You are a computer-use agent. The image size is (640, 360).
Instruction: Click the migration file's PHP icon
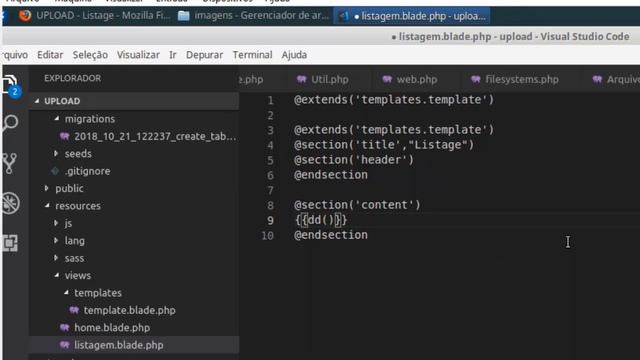[64, 136]
